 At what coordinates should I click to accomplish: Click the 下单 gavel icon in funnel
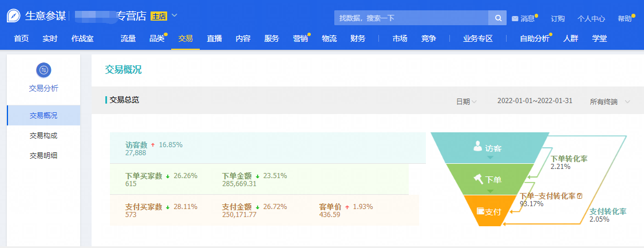[478, 179]
